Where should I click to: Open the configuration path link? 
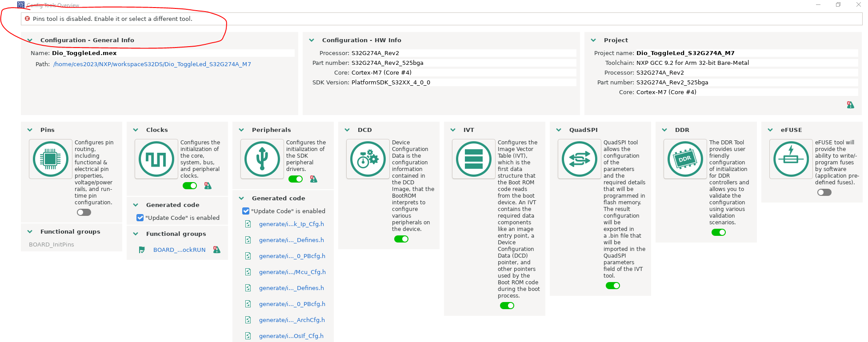click(x=152, y=64)
